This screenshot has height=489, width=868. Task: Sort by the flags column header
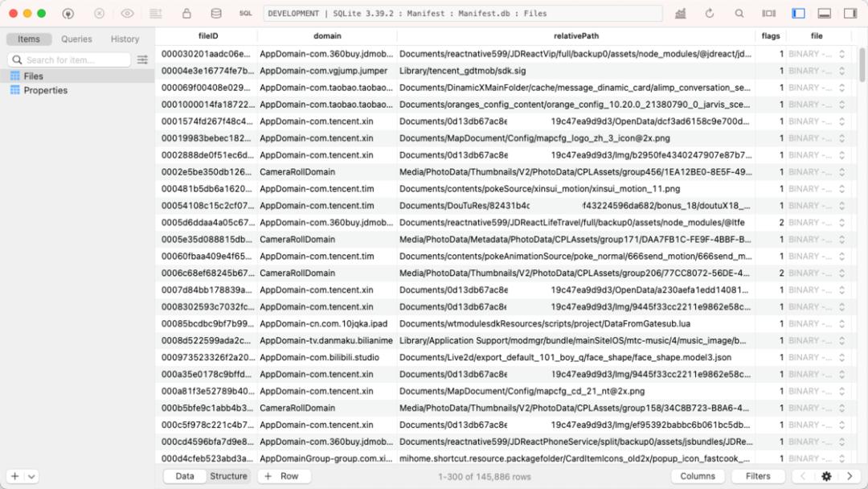click(x=771, y=36)
